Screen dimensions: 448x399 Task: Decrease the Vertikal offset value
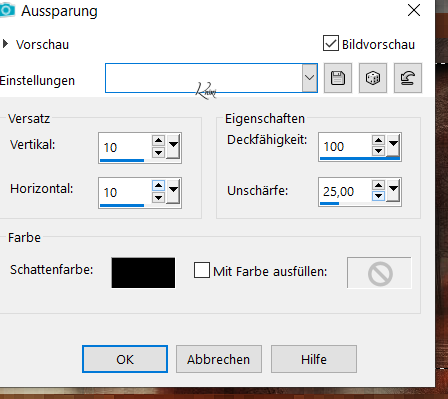[x=158, y=152]
